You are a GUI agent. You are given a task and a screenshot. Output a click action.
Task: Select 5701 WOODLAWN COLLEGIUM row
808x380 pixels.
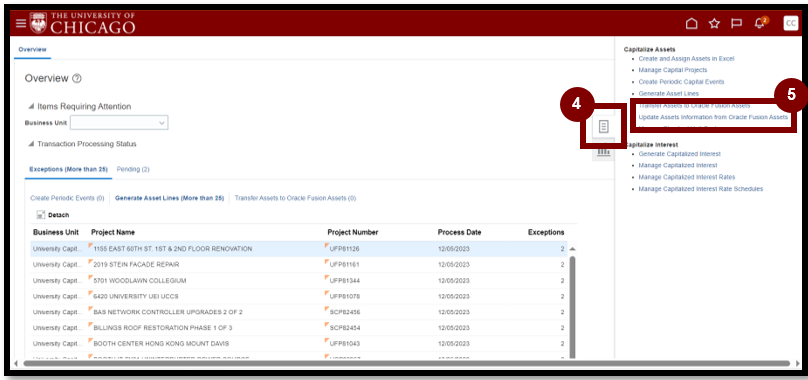point(299,280)
